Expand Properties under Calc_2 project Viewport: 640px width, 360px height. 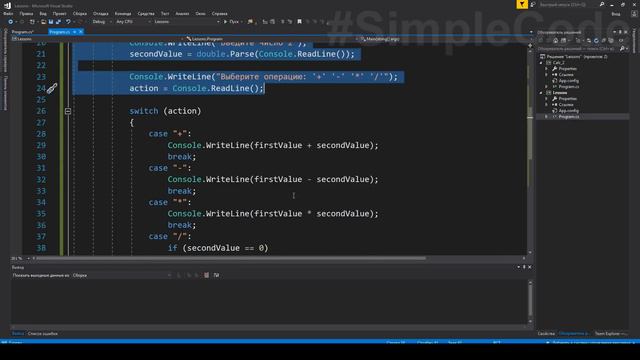(547, 69)
